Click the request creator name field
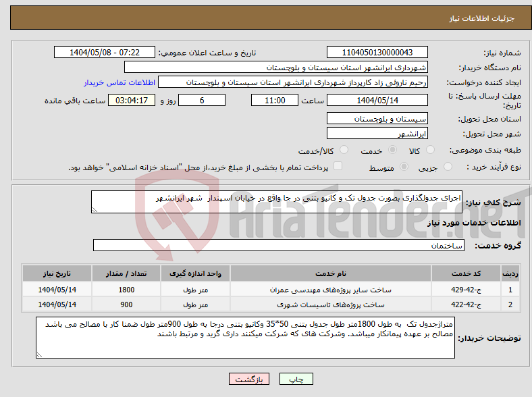 293,82
